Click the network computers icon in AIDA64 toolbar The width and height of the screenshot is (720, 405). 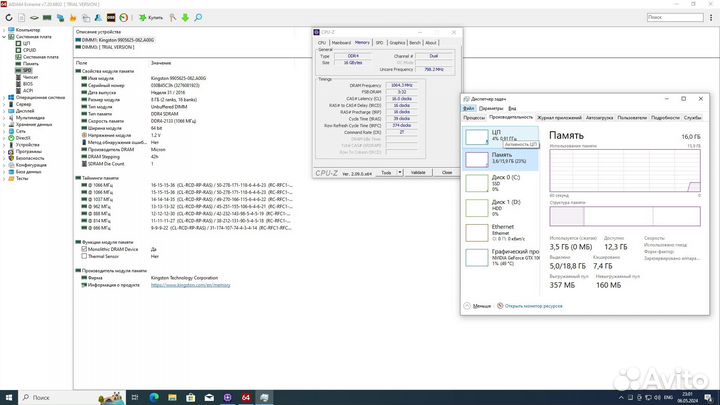[x=60, y=17]
